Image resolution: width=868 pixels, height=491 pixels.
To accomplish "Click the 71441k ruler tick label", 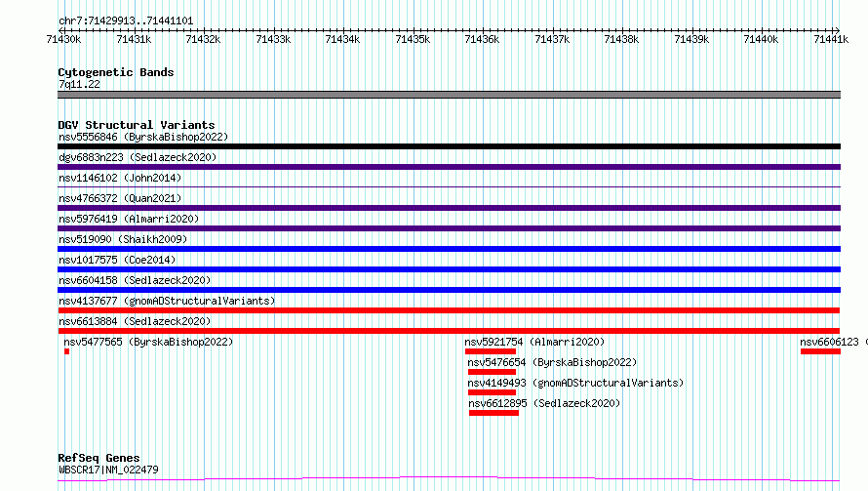I will 831,39.
